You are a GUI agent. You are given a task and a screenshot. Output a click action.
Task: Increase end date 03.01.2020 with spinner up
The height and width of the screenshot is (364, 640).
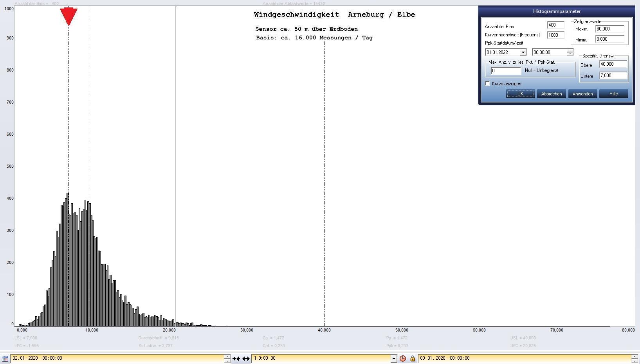(x=635, y=356)
